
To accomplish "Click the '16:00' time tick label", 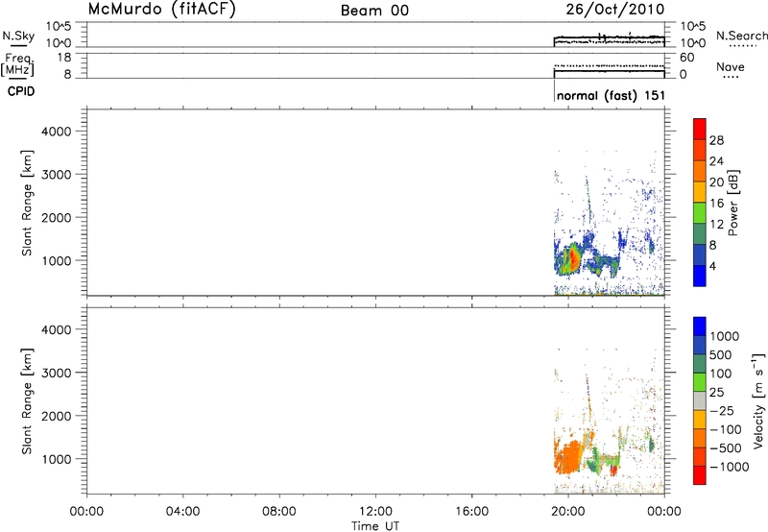I will 471,512.
